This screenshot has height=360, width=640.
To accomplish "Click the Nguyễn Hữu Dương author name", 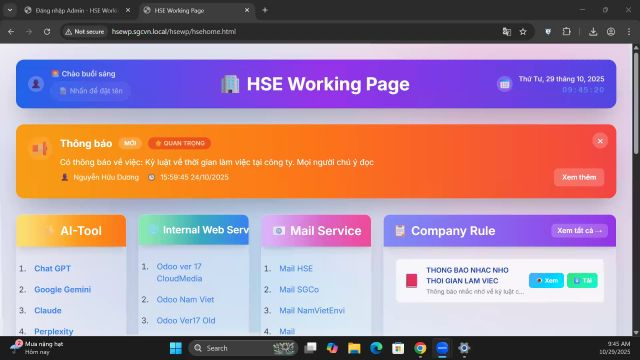I will pyautogui.click(x=106, y=177).
